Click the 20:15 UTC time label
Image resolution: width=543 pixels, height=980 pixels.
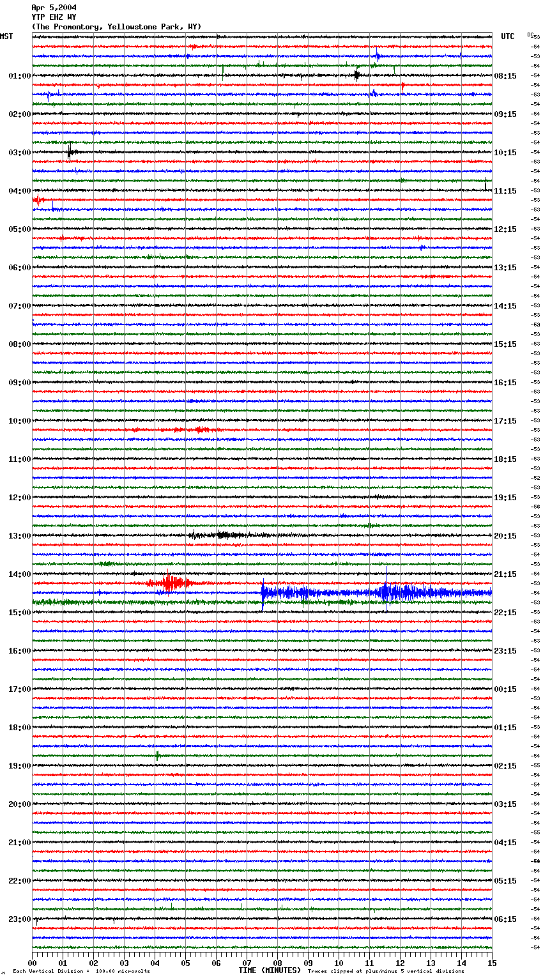505,536
